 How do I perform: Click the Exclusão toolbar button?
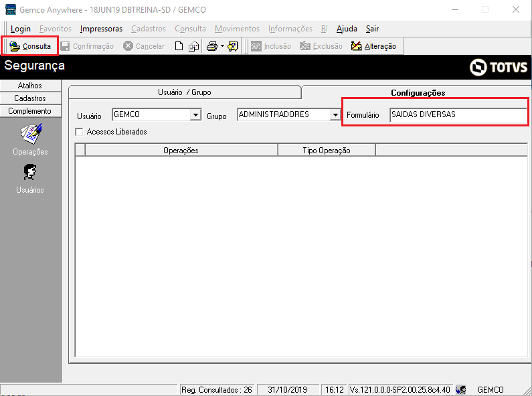321,46
